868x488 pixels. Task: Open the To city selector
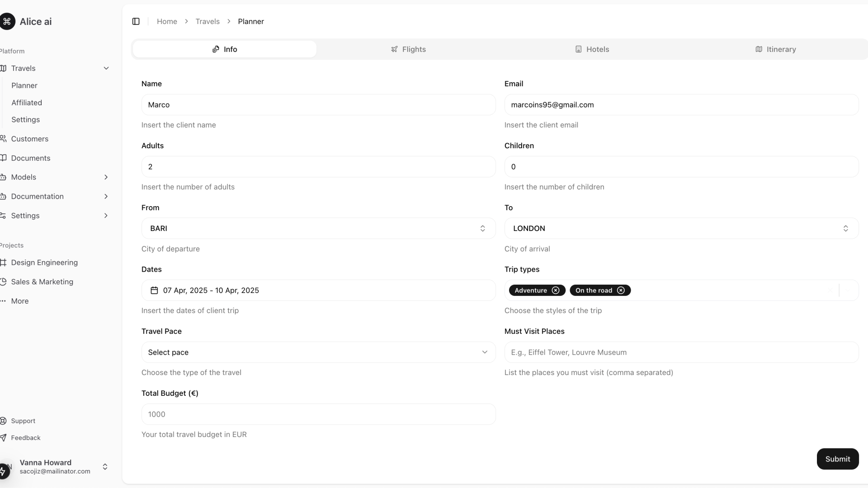(681, 229)
